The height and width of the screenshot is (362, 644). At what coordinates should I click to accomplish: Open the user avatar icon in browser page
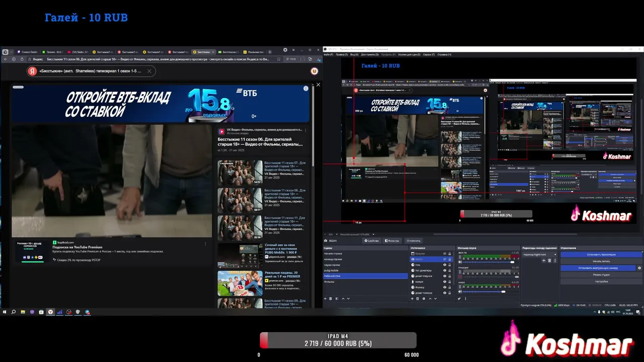tap(314, 71)
